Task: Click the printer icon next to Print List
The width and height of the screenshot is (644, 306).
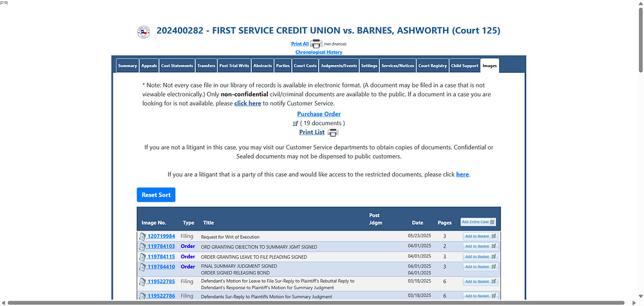Action: click(x=333, y=133)
